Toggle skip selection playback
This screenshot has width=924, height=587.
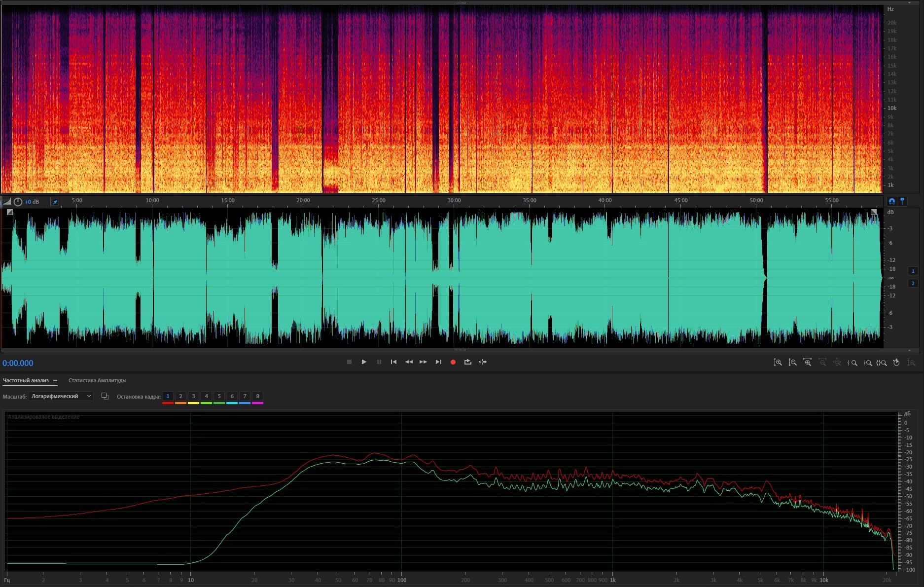point(483,362)
